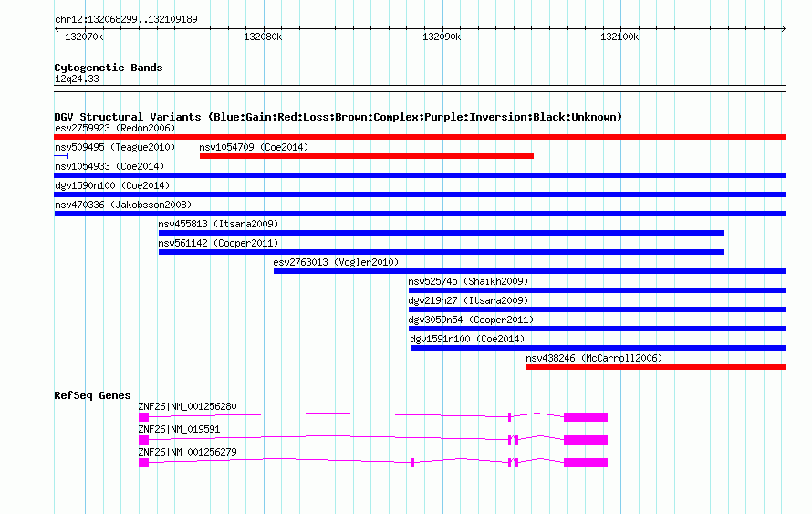Click the nsv438246 red loss bar
The image size is (812, 514).
tap(657, 367)
